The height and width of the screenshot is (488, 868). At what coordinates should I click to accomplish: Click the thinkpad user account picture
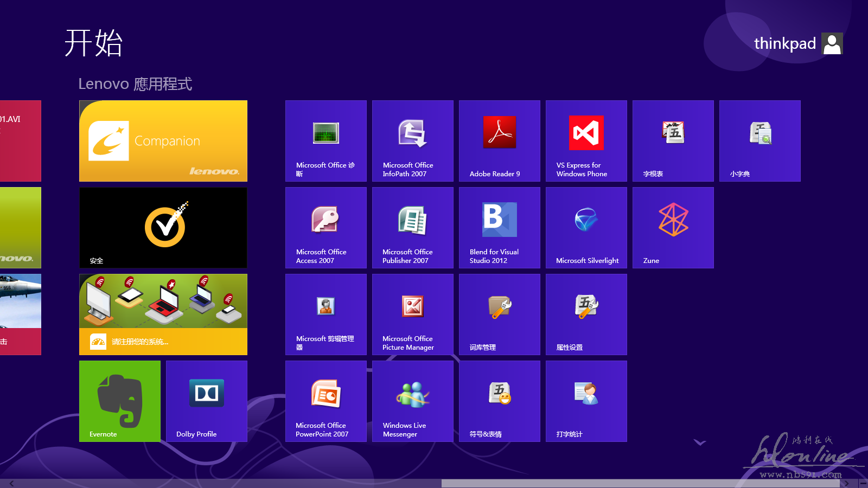click(832, 43)
